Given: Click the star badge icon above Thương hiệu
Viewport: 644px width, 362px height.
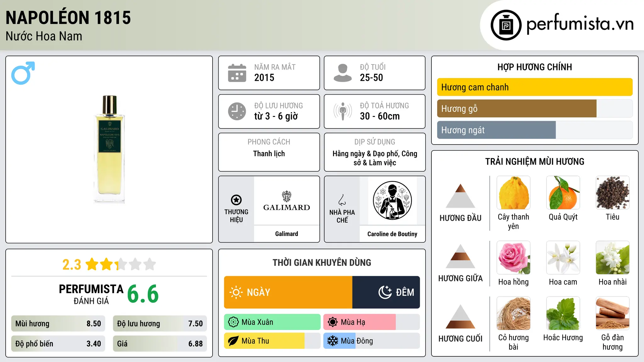Looking at the screenshot, I should (x=236, y=200).
